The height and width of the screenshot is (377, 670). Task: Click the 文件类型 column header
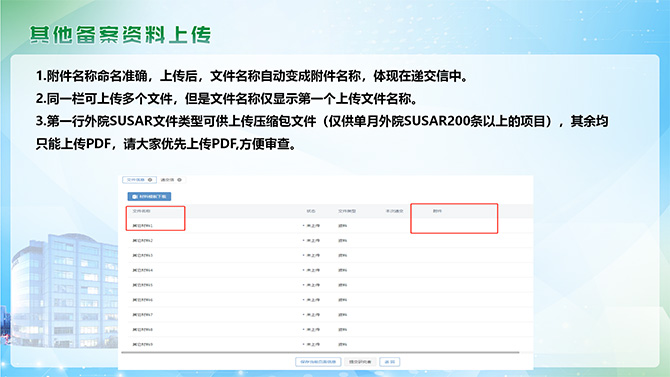pyautogui.click(x=347, y=211)
